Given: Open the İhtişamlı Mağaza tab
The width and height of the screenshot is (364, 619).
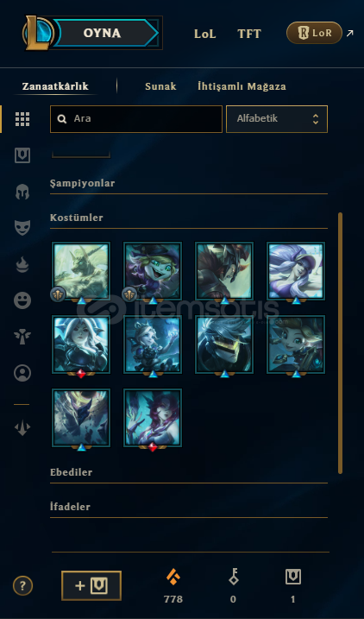Looking at the screenshot, I should [x=242, y=86].
